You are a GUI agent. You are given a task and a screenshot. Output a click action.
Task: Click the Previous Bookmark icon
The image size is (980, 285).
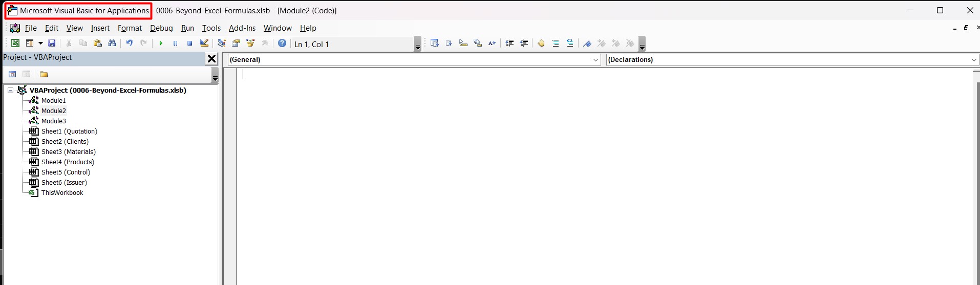pos(616,43)
